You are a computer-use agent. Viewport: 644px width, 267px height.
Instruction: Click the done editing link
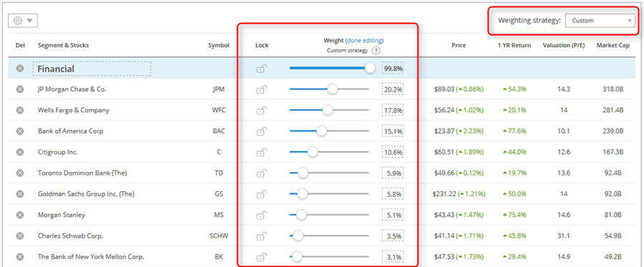click(x=365, y=40)
